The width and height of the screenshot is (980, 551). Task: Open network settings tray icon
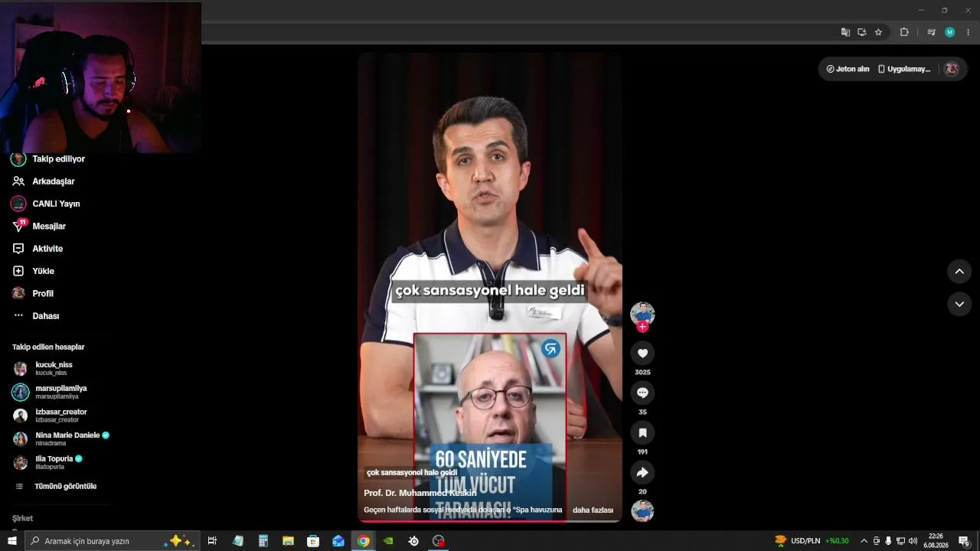pos(900,541)
